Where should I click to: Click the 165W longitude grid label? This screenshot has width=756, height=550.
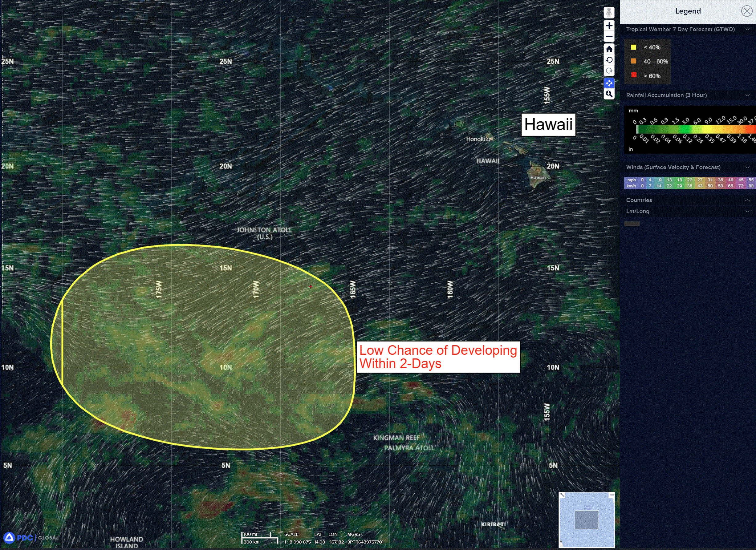(353, 289)
